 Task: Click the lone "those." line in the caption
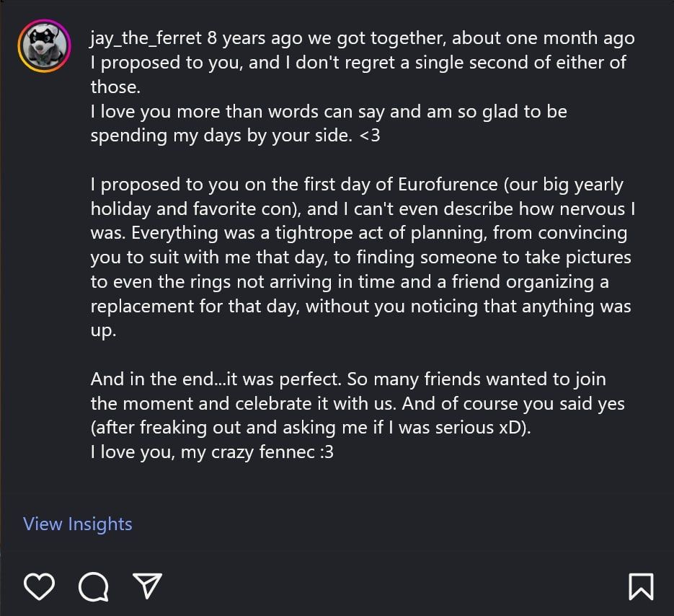tap(115, 87)
